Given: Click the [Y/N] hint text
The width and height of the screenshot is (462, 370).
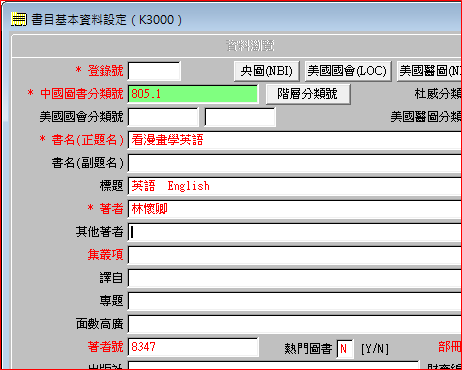Looking at the screenshot, I should [375, 349].
